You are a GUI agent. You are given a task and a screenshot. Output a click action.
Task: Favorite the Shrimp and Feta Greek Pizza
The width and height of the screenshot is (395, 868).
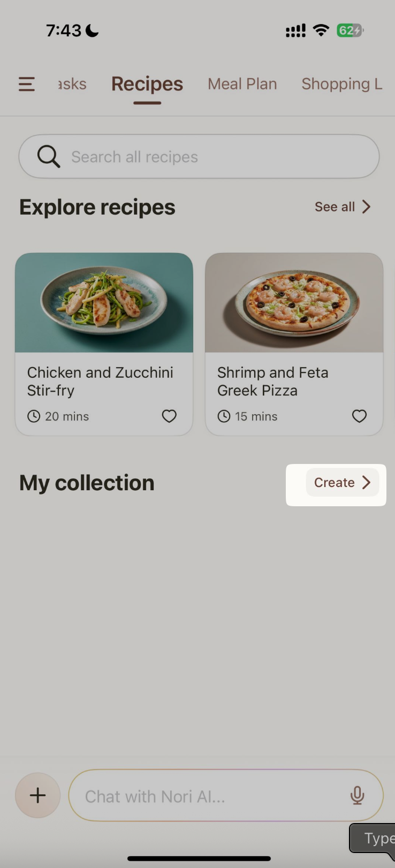[x=359, y=416]
